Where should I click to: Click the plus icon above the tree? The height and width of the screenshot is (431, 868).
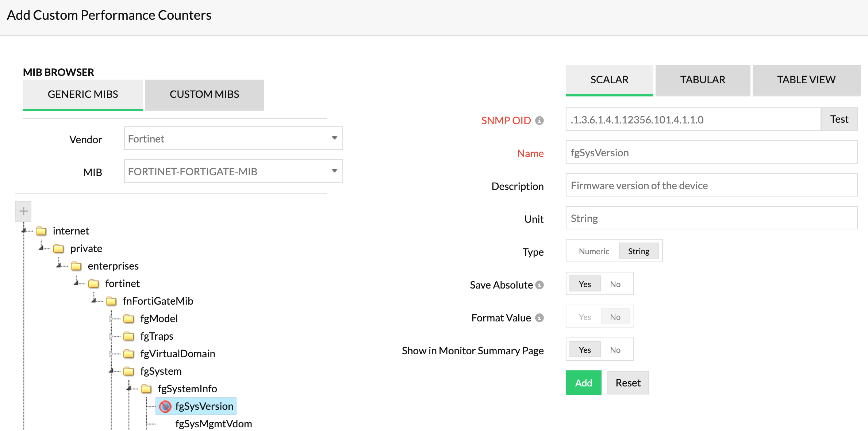[23, 211]
